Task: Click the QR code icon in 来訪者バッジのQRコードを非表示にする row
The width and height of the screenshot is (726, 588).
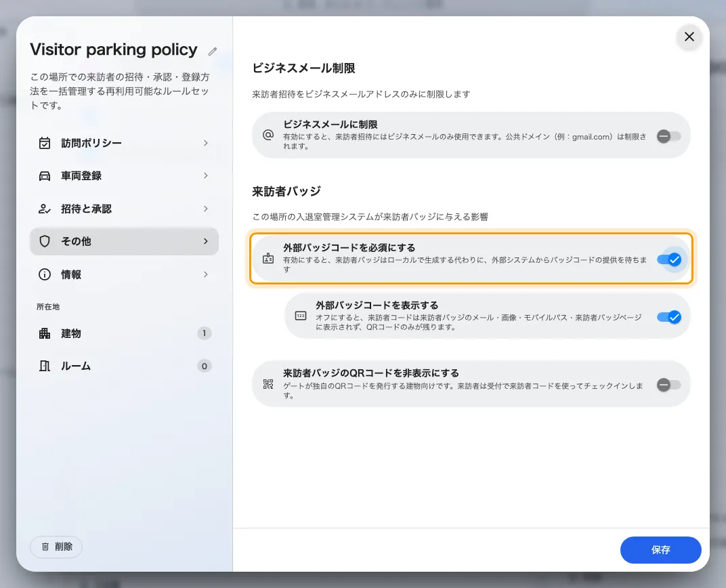Action: tap(268, 384)
